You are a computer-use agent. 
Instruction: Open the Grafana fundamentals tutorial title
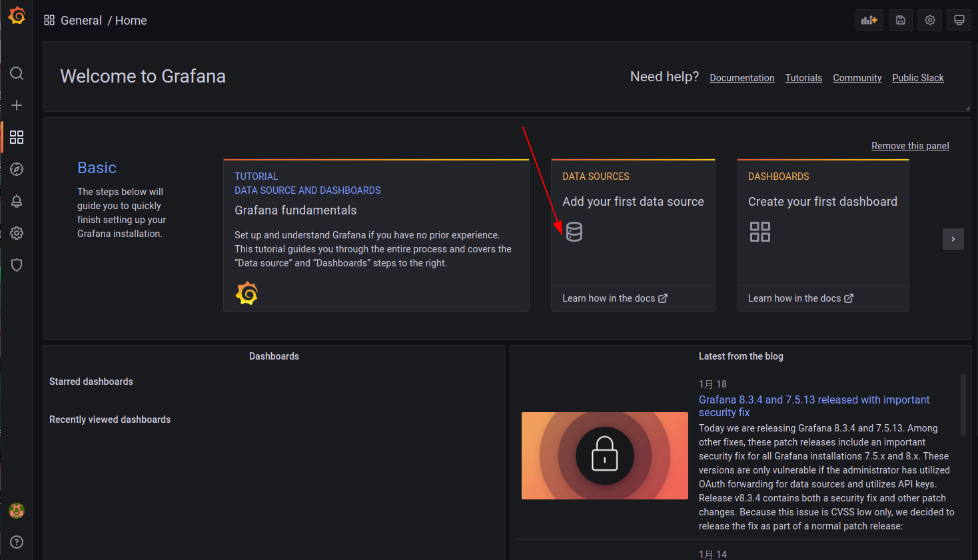click(296, 210)
